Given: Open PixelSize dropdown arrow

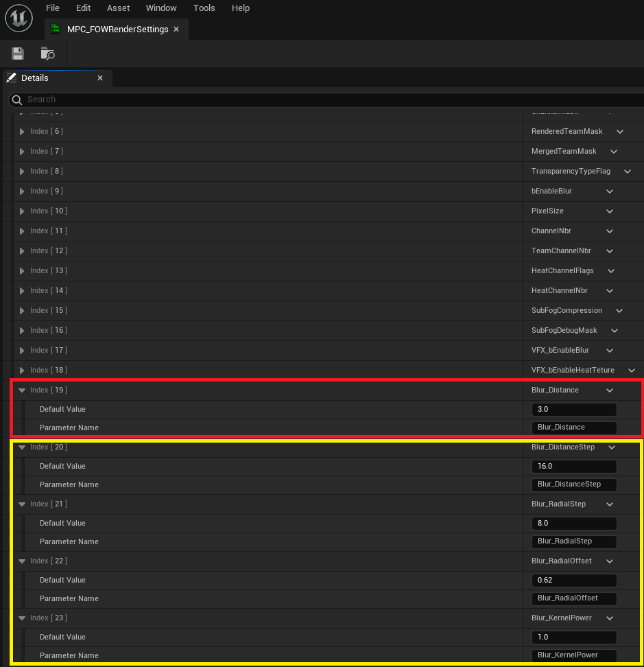Looking at the screenshot, I should [610, 211].
